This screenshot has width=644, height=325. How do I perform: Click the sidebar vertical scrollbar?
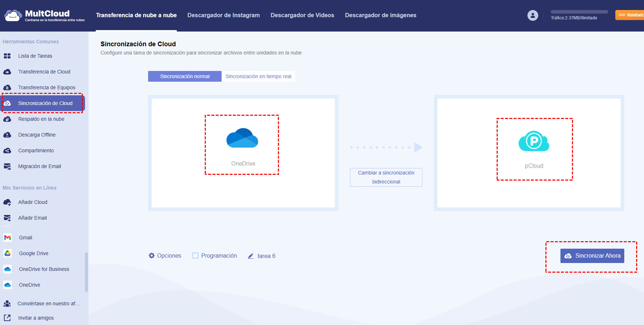point(86,272)
